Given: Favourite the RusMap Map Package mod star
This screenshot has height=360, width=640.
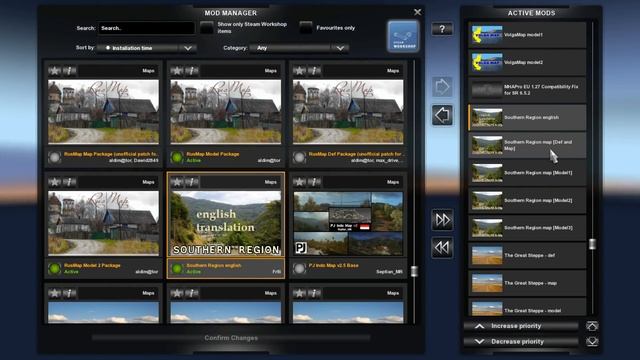Looking at the screenshot, I should (54, 71).
